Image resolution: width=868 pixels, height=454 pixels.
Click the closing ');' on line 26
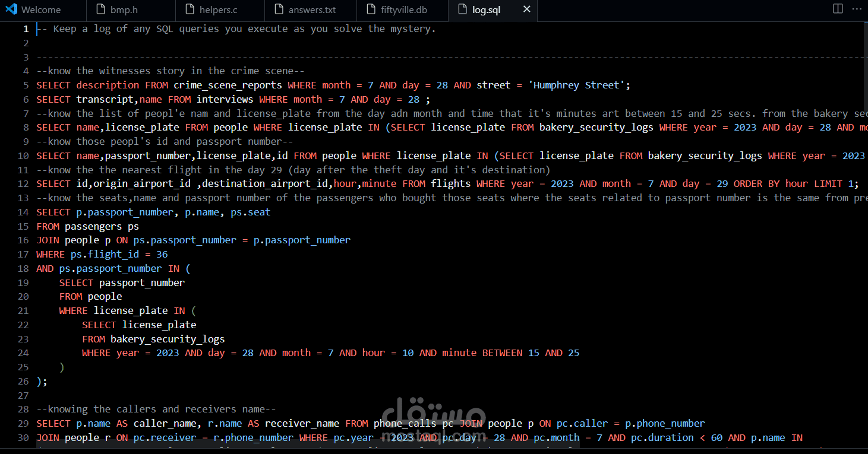pos(42,381)
